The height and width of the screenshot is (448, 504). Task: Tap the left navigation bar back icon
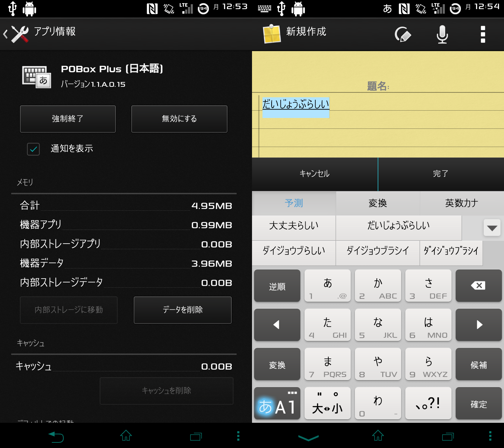pyautogui.click(x=56, y=436)
